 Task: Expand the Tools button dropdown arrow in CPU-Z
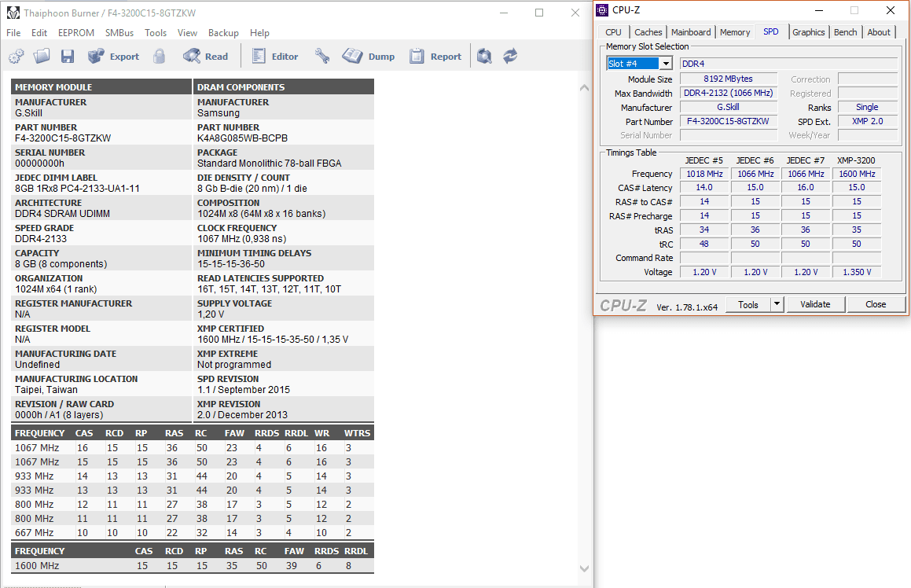[x=777, y=304]
